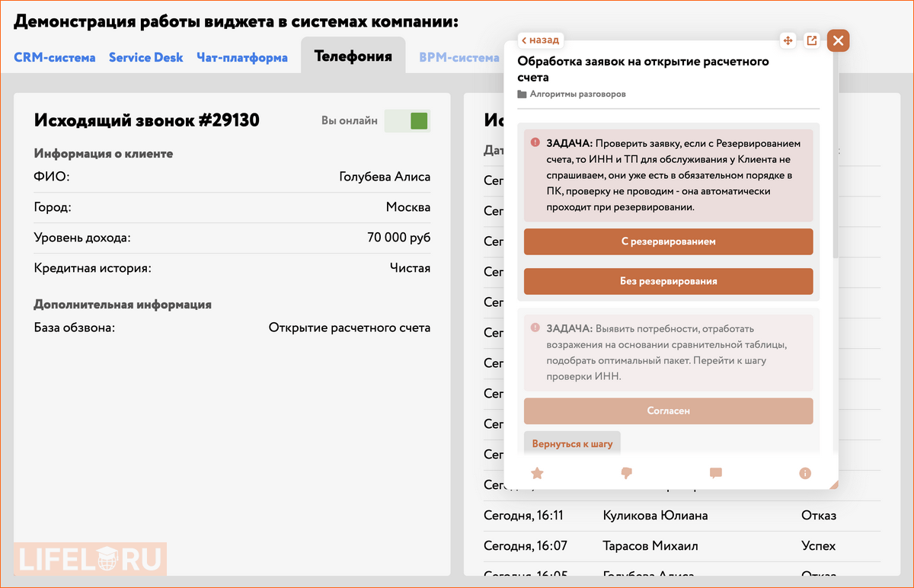The height and width of the screenshot is (588, 914).
Task: Select the Без резервирования option
Action: pyautogui.click(x=668, y=281)
